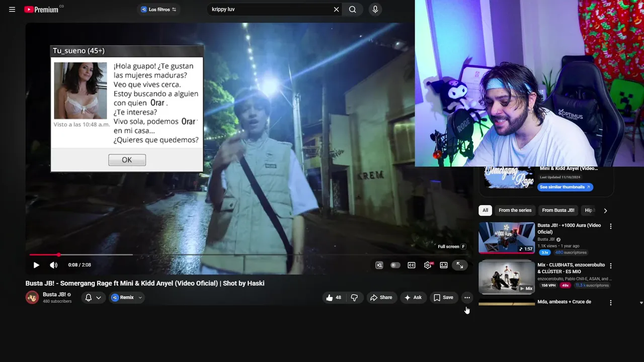Image resolution: width=644 pixels, height=362 pixels.
Task: Start voice search with microphone
Action: pos(375,10)
